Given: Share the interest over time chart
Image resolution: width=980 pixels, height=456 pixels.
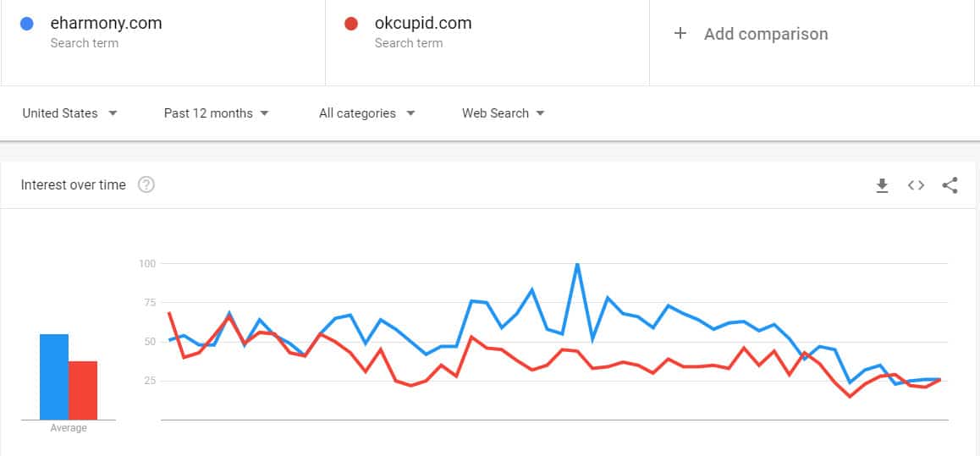Looking at the screenshot, I should (x=950, y=185).
